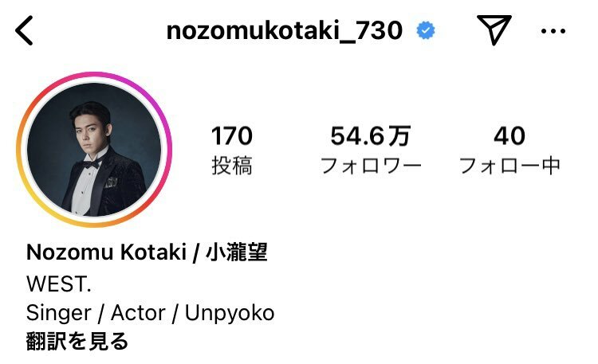The height and width of the screenshot is (364, 598).
Task: Open the 54.6万 followers count
Action: 370,135
